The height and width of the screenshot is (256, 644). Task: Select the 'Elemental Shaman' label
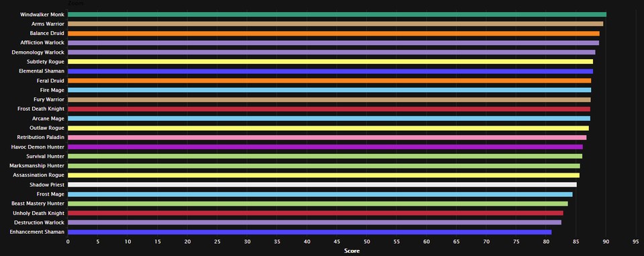[42, 71]
